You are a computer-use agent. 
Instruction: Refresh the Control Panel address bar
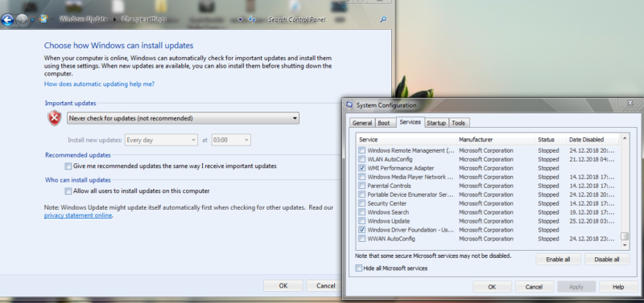click(x=252, y=19)
